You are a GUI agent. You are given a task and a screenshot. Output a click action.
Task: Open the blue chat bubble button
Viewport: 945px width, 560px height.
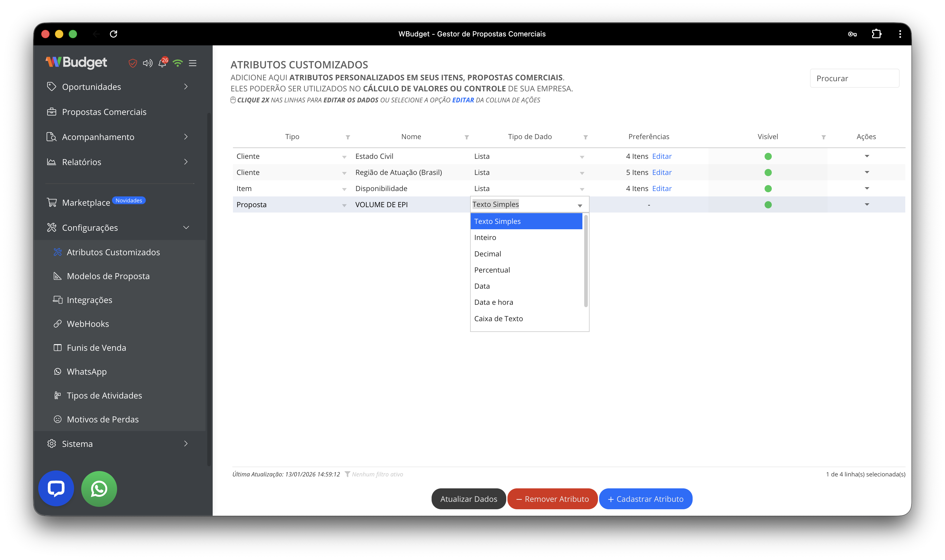pyautogui.click(x=56, y=488)
